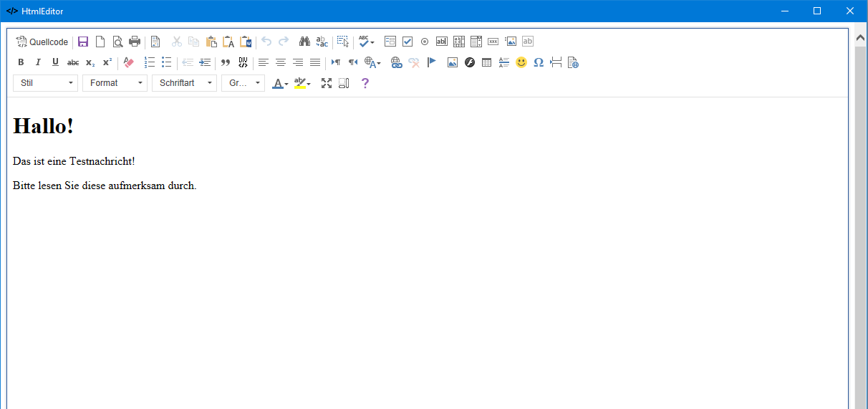Click the Hallo! heading in the editor
Screen dimensions: 868x409
click(44, 126)
